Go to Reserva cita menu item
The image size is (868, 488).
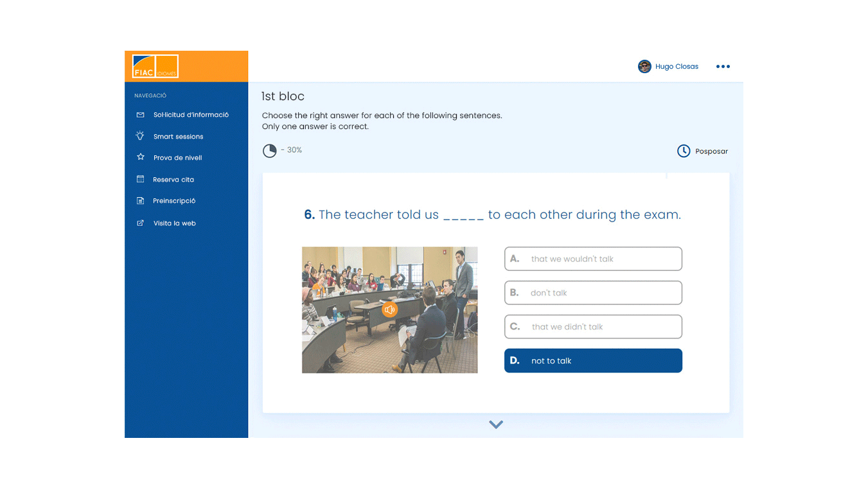pyautogui.click(x=173, y=180)
